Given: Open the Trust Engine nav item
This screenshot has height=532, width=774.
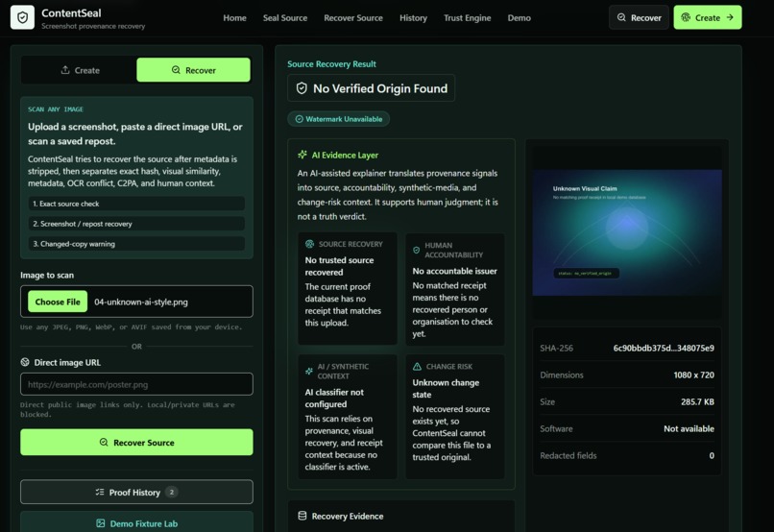Looking at the screenshot, I should click(467, 18).
